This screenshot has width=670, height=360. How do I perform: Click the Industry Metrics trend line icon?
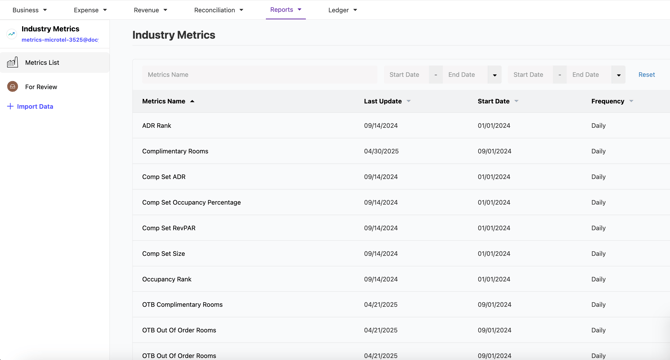[x=12, y=34]
